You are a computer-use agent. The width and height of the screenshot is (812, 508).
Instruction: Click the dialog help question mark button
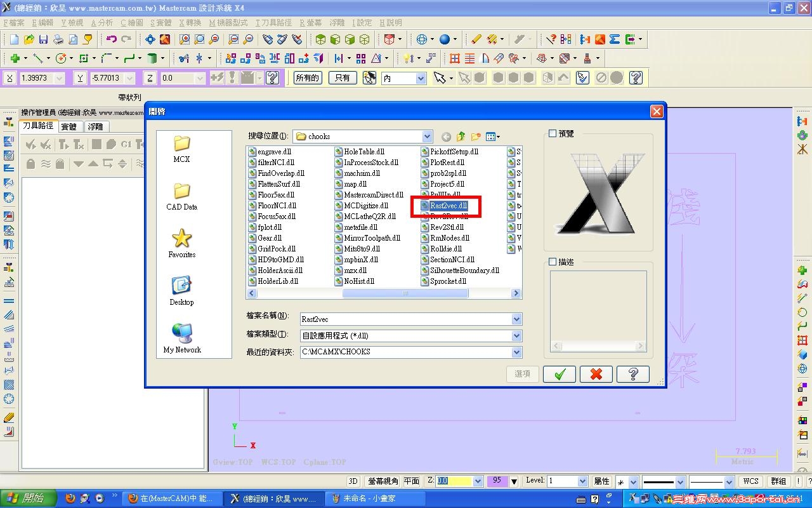632,374
